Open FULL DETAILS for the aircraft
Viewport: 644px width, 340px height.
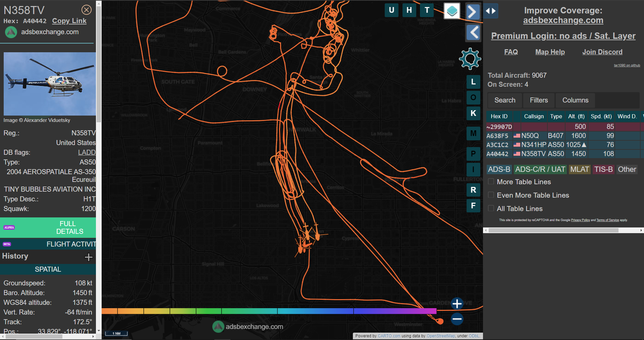coord(48,227)
